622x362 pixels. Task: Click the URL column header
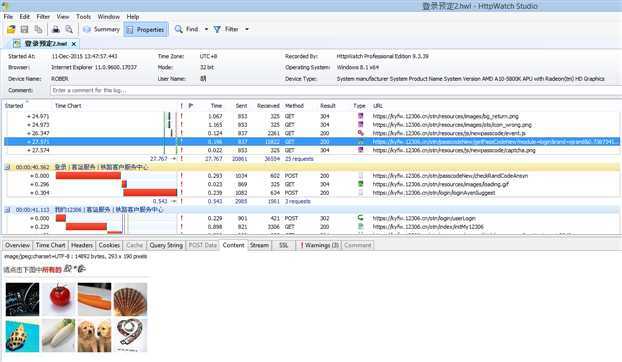[x=377, y=106]
